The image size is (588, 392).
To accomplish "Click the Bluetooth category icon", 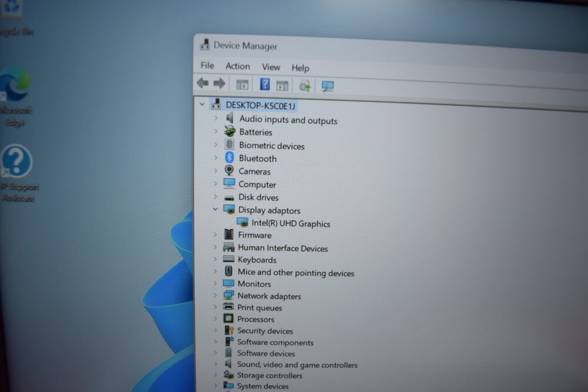I will point(229,158).
